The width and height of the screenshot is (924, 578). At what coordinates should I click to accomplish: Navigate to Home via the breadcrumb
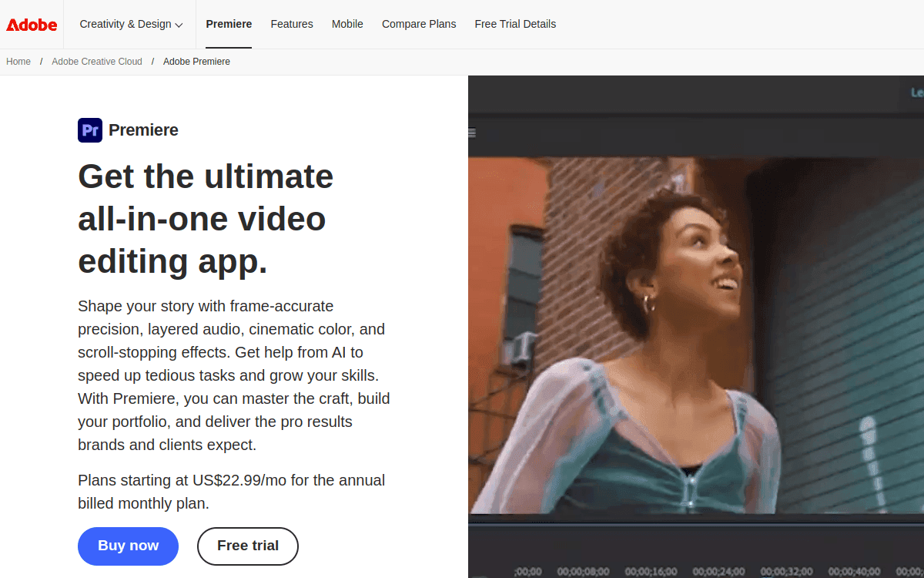18,61
